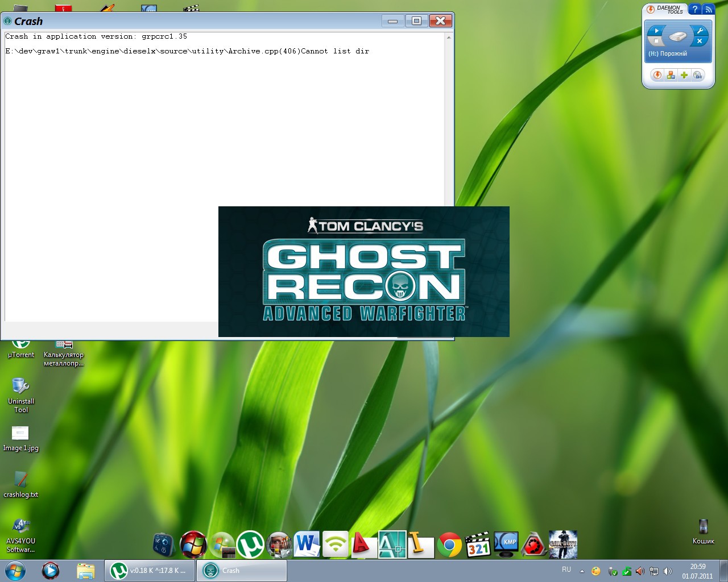Switch to the Crash taskbar button
728x582 pixels.
click(242, 571)
